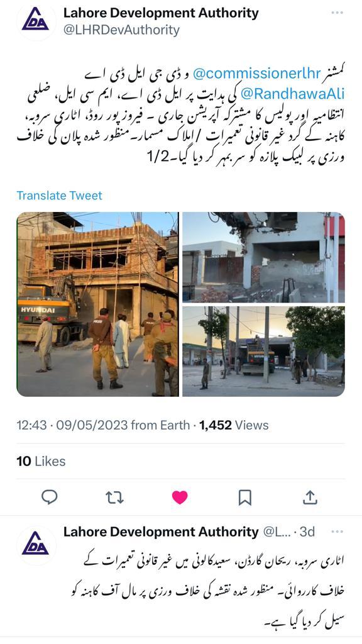
Task: Click the 3d timestamp on second tweet
Action: [x=307, y=531]
